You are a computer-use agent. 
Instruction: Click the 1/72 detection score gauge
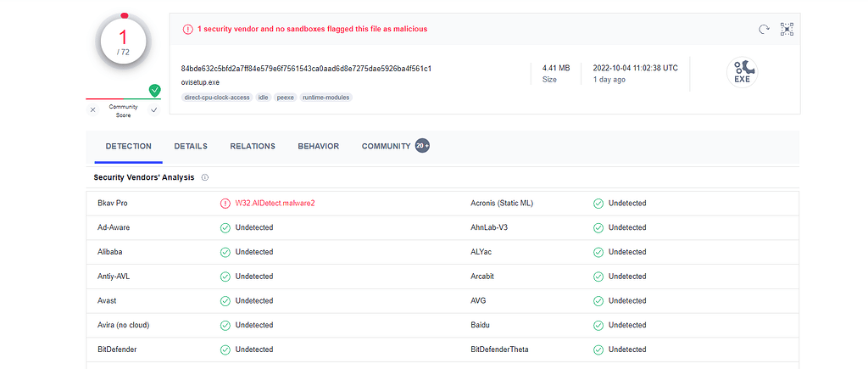[124, 41]
